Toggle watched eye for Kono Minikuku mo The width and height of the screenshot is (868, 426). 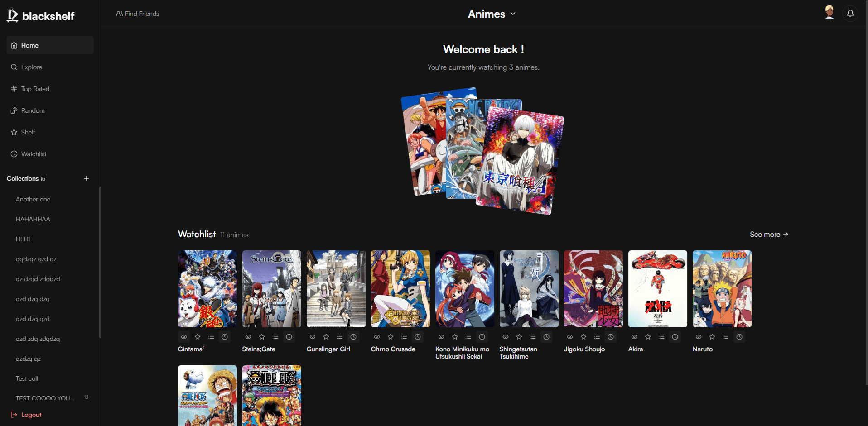point(441,337)
